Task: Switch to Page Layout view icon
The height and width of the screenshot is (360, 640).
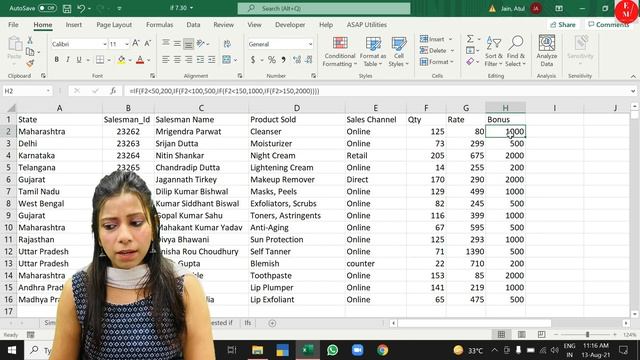Action: pyautogui.click(x=521, y=334)
